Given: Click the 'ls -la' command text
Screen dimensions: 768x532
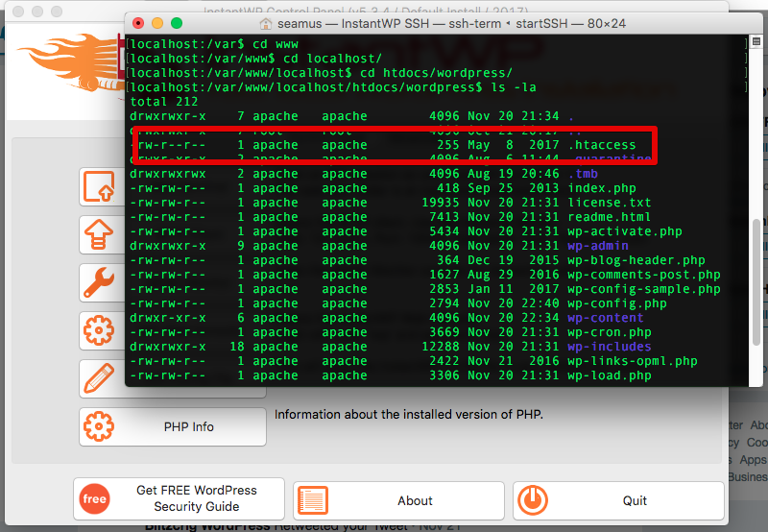Looking at the screenshot, I should click(514, 87).
